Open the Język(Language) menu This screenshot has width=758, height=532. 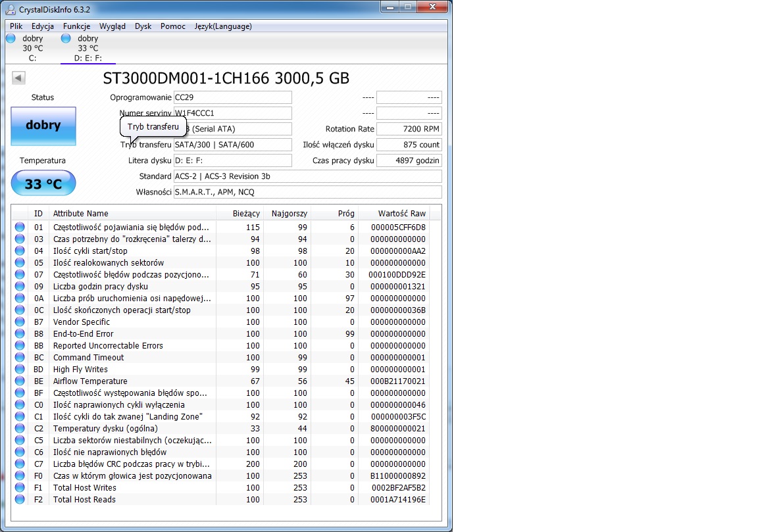(x=223, y=26)
